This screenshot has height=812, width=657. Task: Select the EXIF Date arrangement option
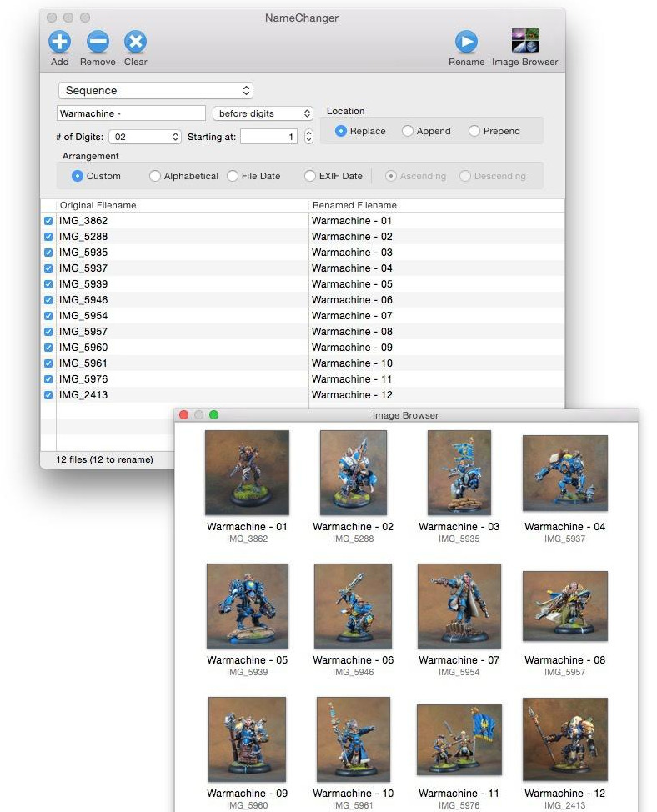[x=309, y=176]
